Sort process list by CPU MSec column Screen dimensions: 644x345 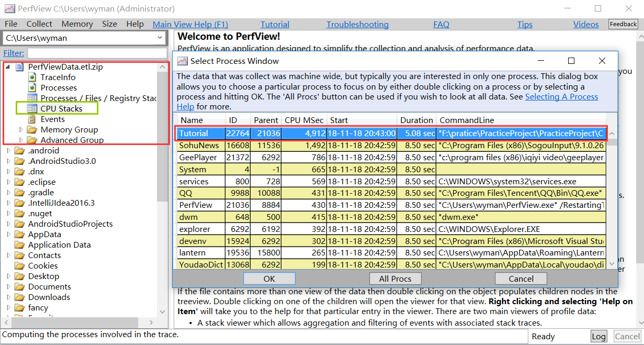304,120
